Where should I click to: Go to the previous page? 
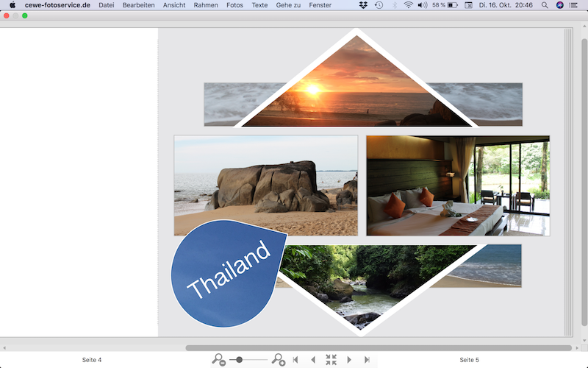coord(313,359)
